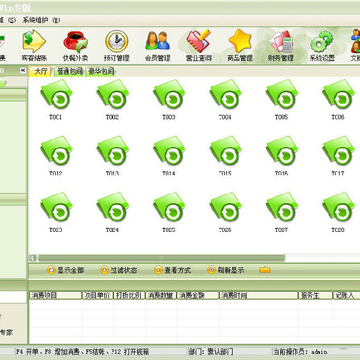Click the horizontal scrollbar thumb under tables
The width and height of the screenshot is (360, 360).
click(x=161, y=258)
